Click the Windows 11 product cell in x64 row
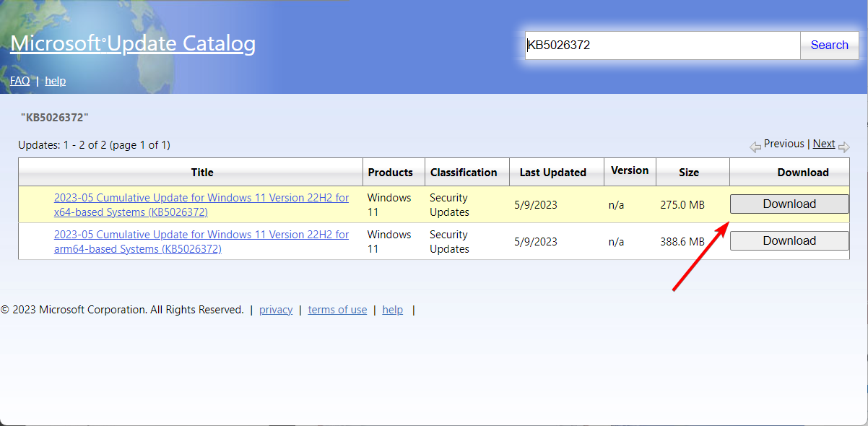This screenshot has width=868, height=426. pyautogui.click(x=389, y=205)
